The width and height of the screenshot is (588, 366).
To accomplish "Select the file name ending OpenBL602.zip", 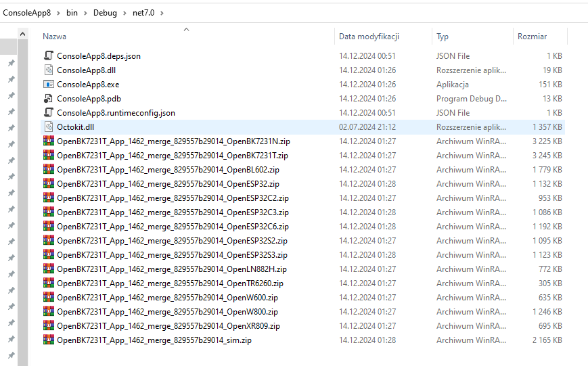I will coord(168,170).
